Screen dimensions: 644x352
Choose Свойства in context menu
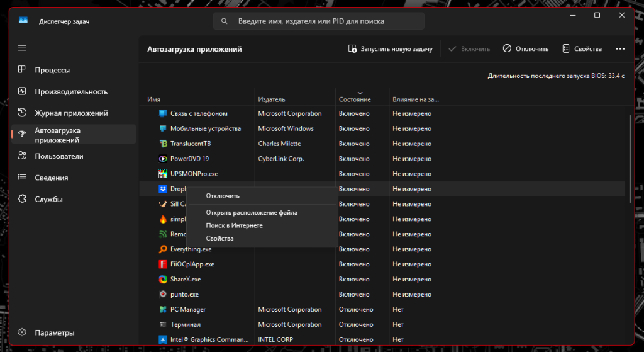[x=262, y=238]
